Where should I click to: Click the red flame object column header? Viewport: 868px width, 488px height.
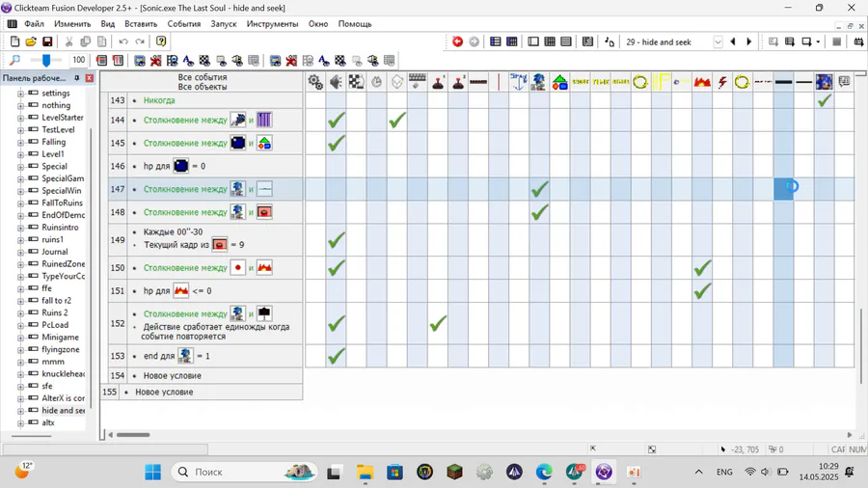pyautogui.click(x=702, y=82)
